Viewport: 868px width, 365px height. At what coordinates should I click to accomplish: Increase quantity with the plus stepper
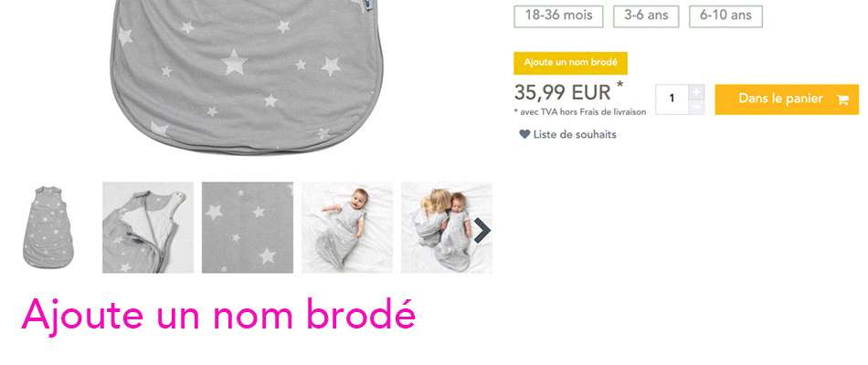[x=696, y=92]
